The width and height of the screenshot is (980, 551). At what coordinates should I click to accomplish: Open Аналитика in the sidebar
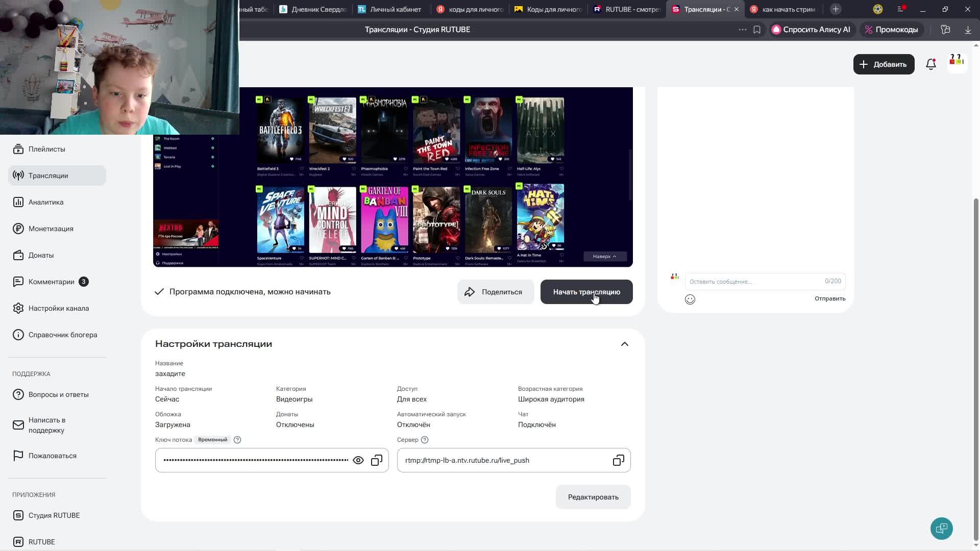coord(46,202)
